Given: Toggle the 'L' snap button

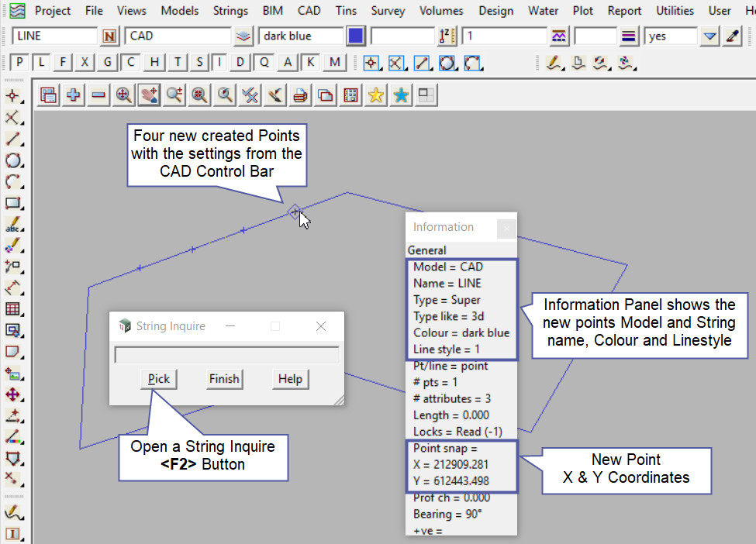Looking at the screenshot, I should pyautogui.click(x=42, y=63).
